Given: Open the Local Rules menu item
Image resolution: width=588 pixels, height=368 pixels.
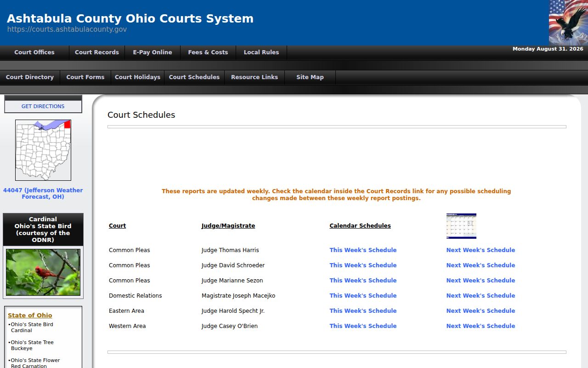Looking at the screenshot, I should pos(261,52).
